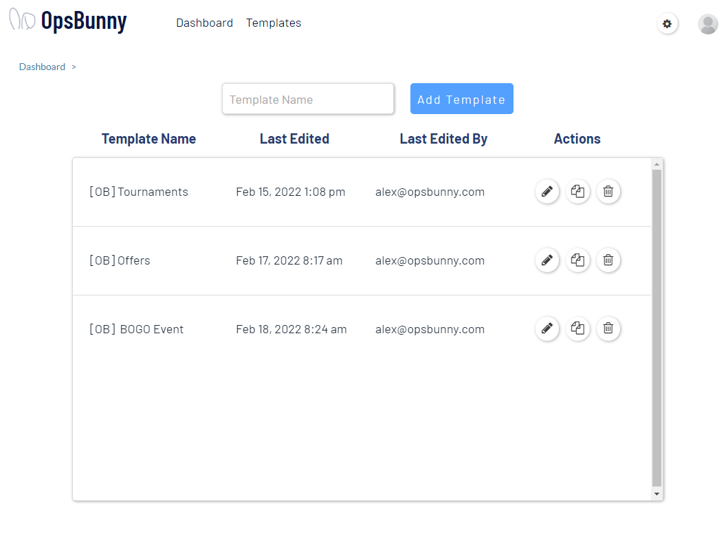
Task: Click the OpsBunny logo
Action: (68, 21)
